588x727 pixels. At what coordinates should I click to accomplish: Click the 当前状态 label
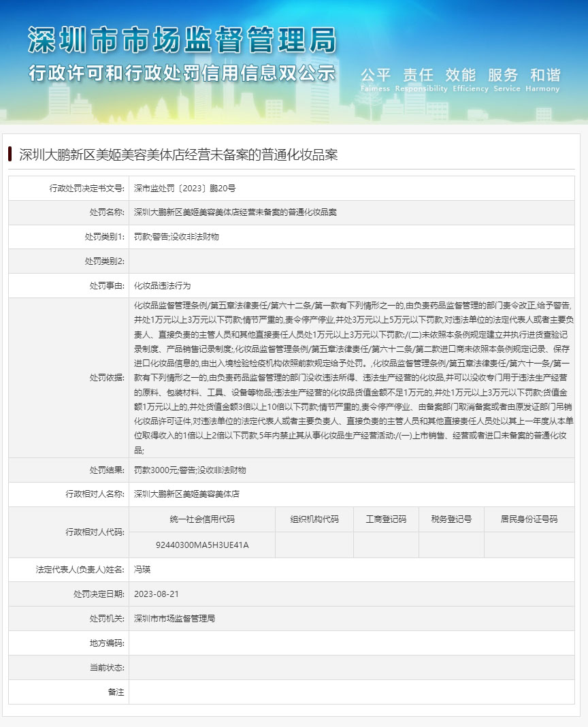[107, 668]
